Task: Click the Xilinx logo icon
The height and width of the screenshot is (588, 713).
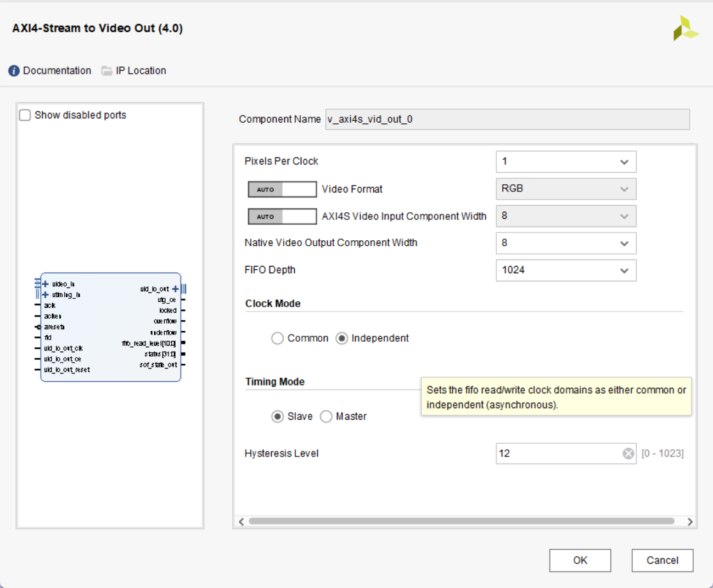Action: 685,28
